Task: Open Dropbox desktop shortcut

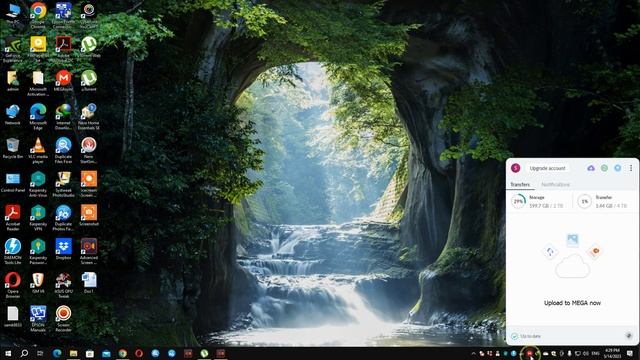Action: (63, 249)
